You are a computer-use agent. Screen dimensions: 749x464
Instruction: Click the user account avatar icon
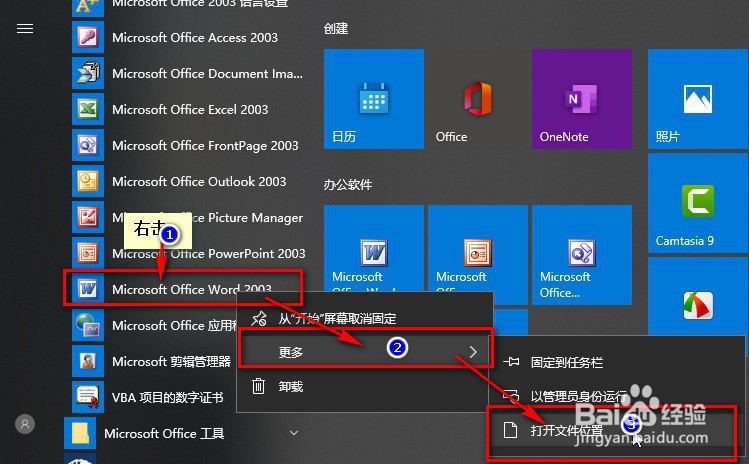[x=25, y=424]
